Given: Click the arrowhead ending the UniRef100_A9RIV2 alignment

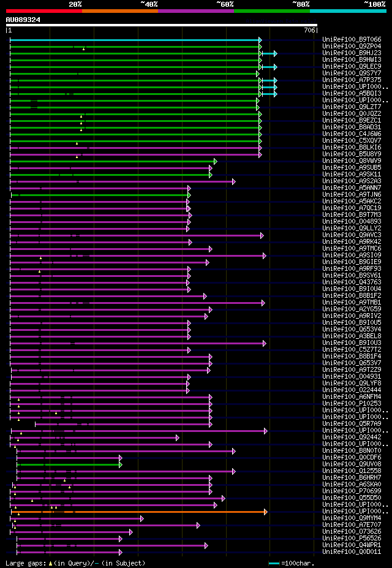Looking at the screenshot, I should 206,316.
